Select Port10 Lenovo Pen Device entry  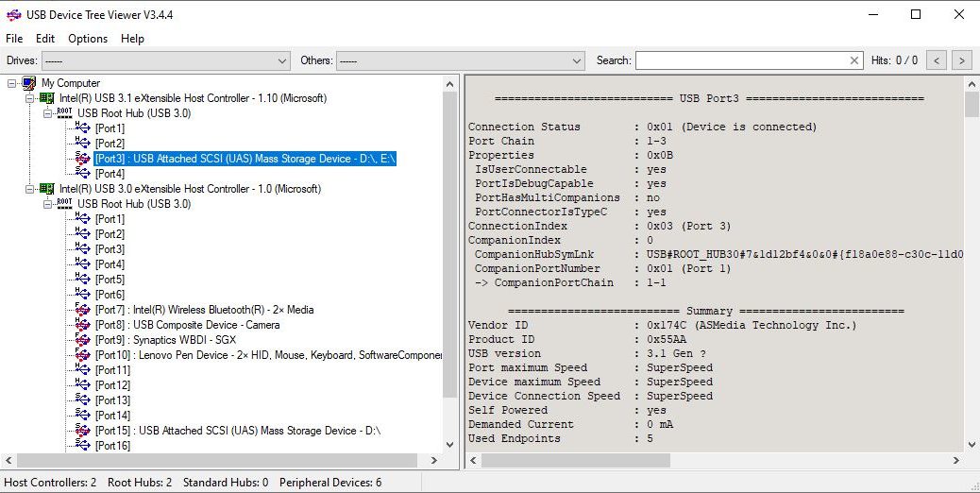268,355
